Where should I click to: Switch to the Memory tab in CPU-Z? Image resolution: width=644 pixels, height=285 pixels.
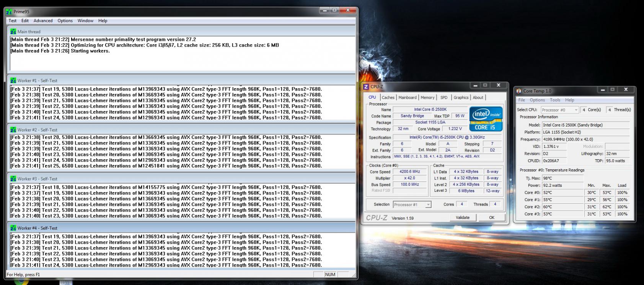(x=427, y=97)
